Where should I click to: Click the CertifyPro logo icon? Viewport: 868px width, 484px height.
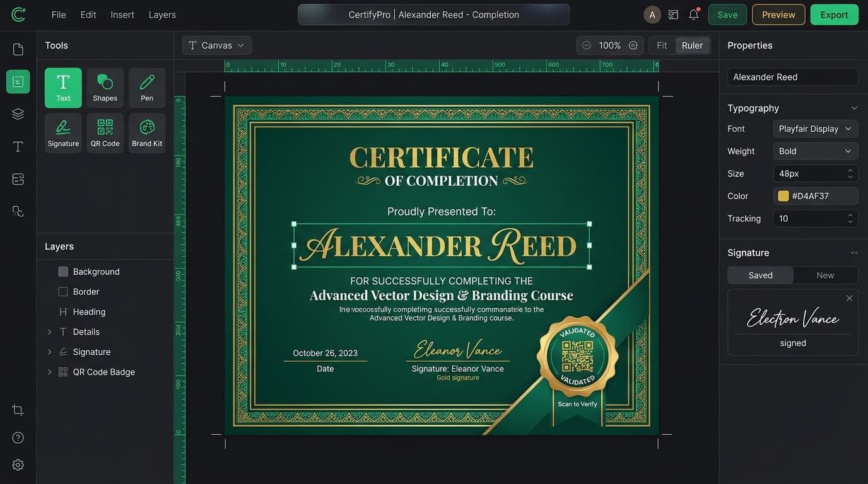click(x=18, y=14)
